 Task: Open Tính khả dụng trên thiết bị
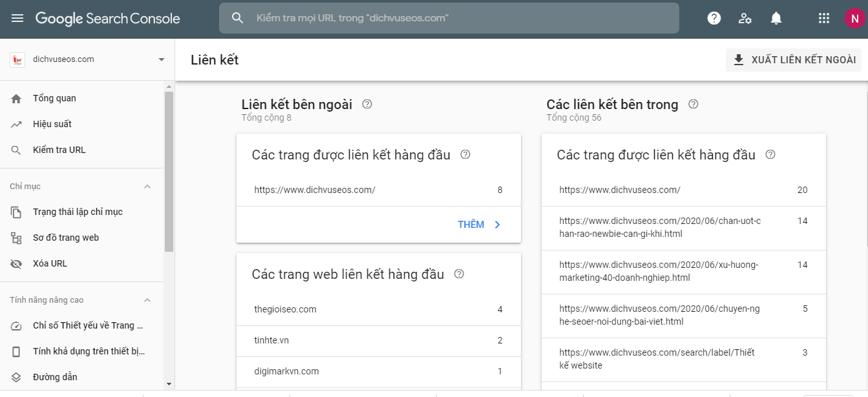click(x=82, y=351)
